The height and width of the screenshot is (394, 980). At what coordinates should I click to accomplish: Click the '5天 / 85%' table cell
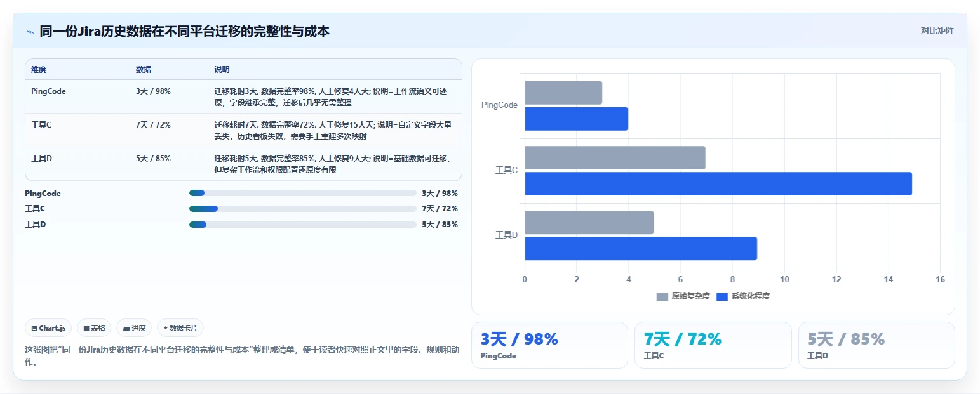(153, 159)
